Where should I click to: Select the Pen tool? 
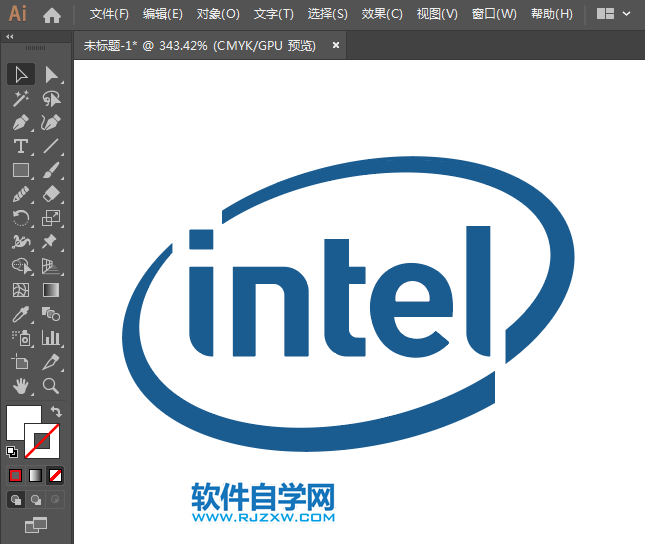pyautogui.click(x=21, y=122)
